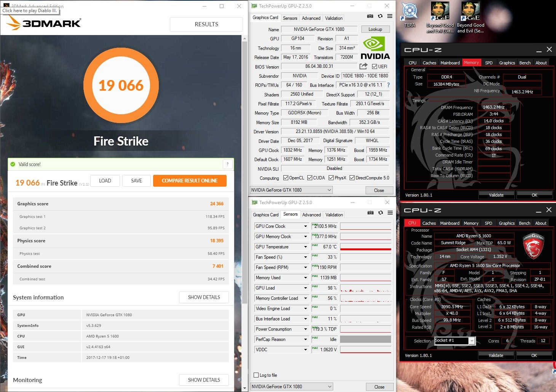Open GPU Load sensor dropdown
Screen dimensions: 556x392
click(x=305, y=288)
